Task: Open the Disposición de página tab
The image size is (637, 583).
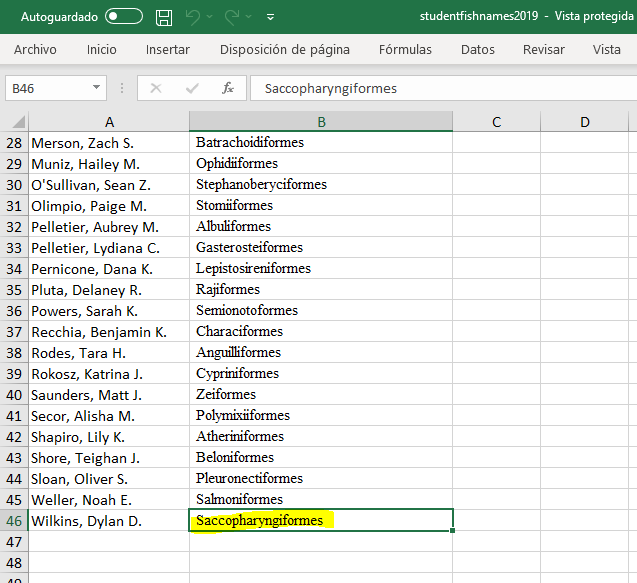Action: (284, 49)
